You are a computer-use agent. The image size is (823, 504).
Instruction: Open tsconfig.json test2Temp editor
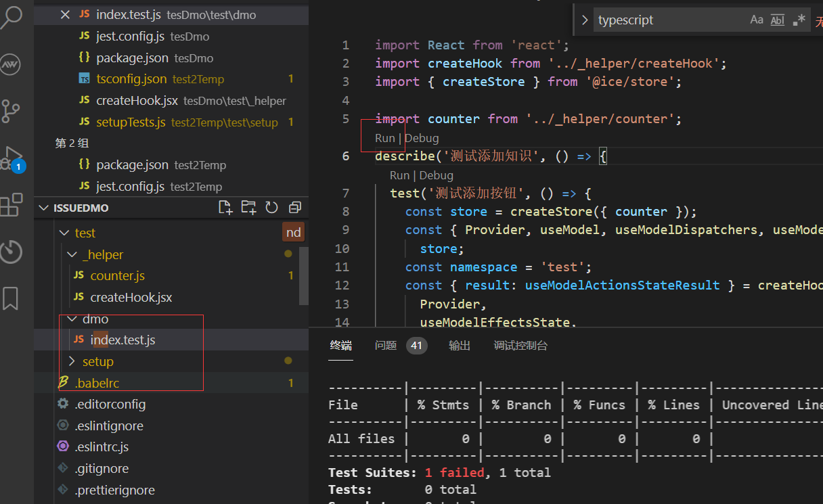click(x=171, y=78)
